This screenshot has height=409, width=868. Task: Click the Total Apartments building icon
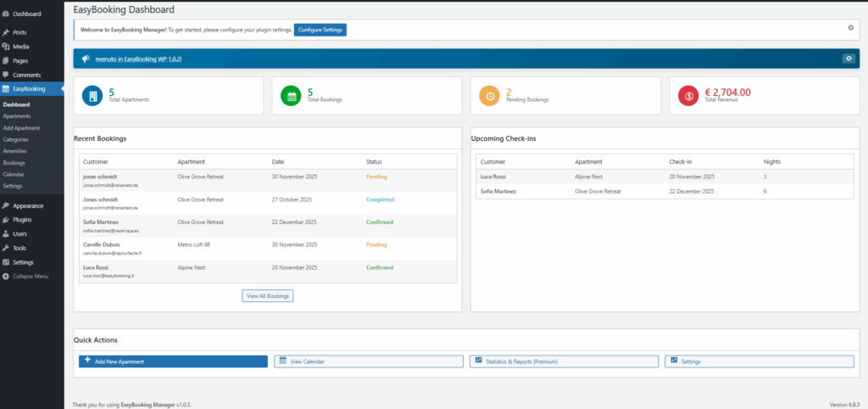pos(92,97)
